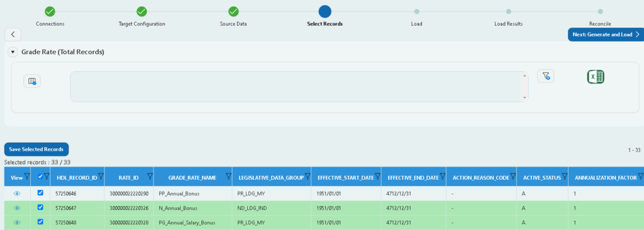Filter the HDL_RECORD_ID column
Screen dimensions: 644x230
tap(101, 177)
